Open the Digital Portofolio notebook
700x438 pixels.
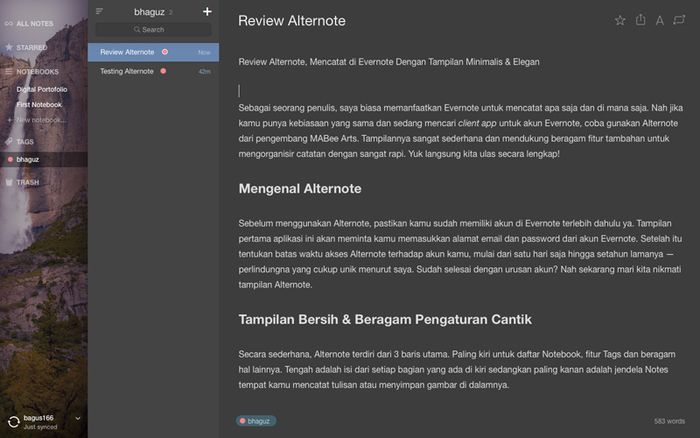(x=42, y=89)
